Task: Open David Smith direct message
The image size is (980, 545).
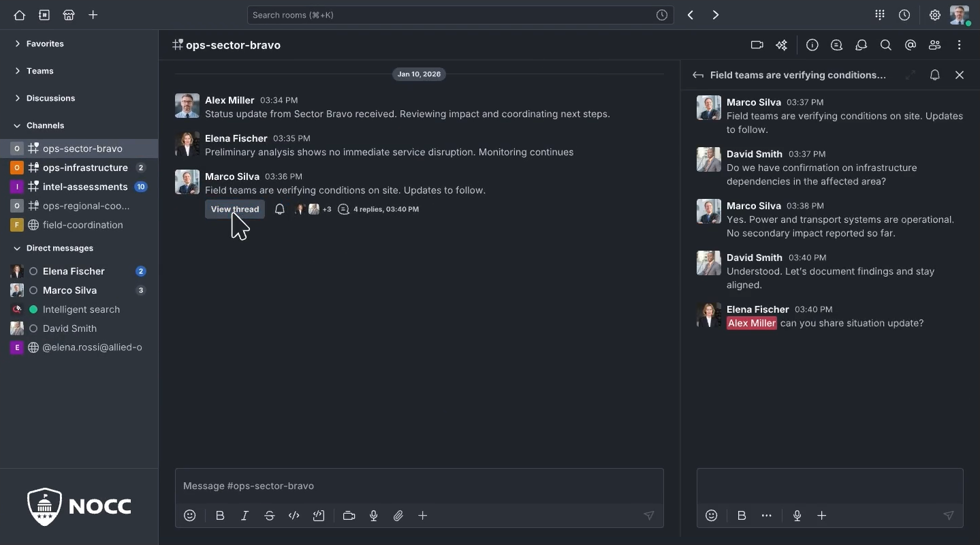Action: [x=79, y=328]
